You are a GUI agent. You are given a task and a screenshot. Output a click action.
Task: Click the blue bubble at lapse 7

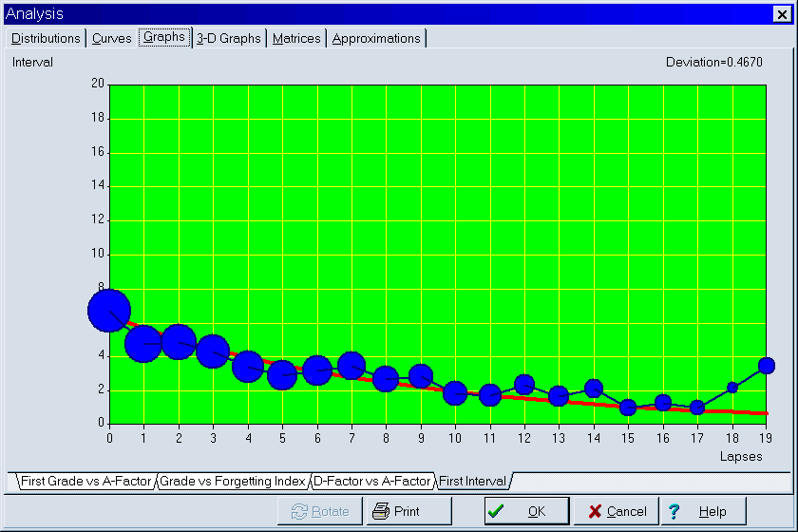[351, 366]
